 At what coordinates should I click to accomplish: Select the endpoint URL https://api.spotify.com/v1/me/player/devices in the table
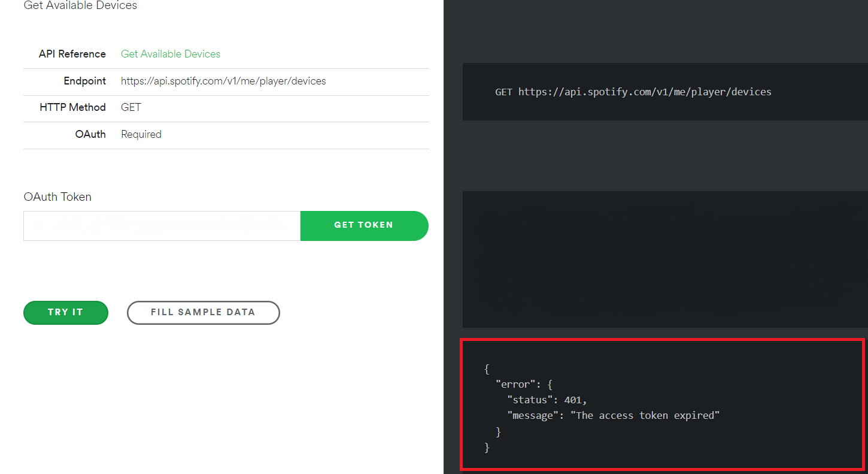tap(223, 81)
